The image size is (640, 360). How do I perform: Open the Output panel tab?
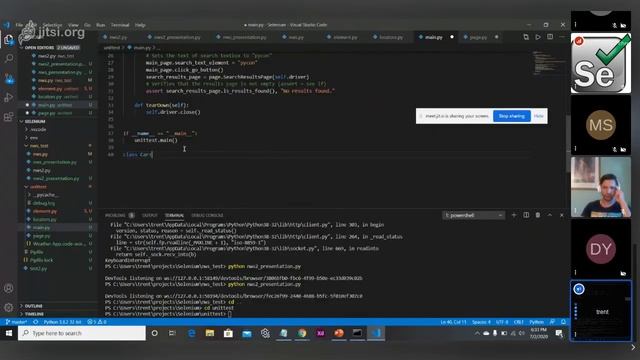point(149,215)
